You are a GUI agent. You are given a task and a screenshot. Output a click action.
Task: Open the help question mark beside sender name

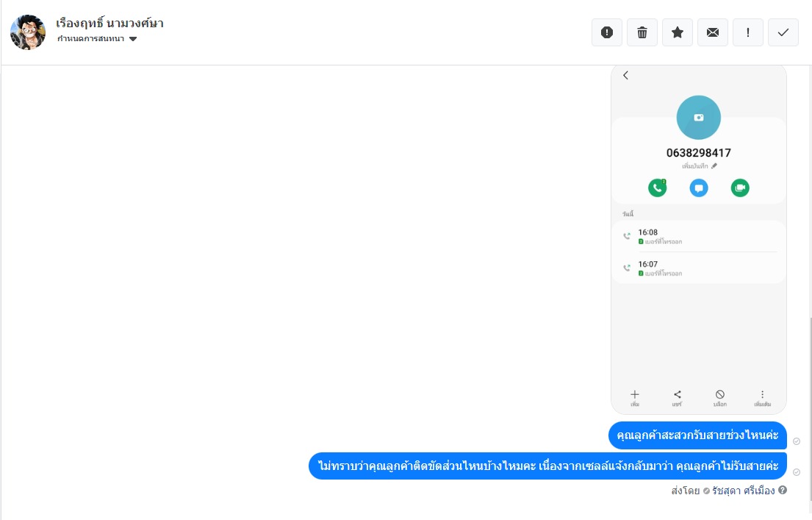(x=783, y=490)
